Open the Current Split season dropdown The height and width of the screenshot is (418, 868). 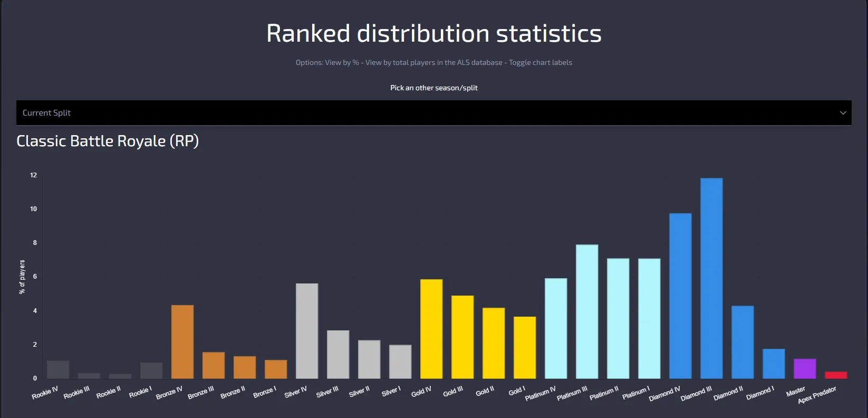433,113
